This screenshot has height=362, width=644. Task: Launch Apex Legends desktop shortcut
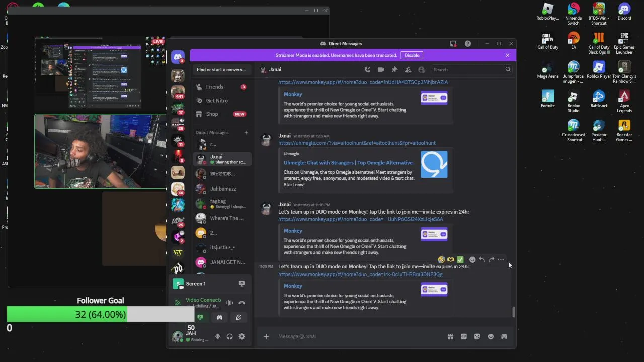tap(624, 101)
